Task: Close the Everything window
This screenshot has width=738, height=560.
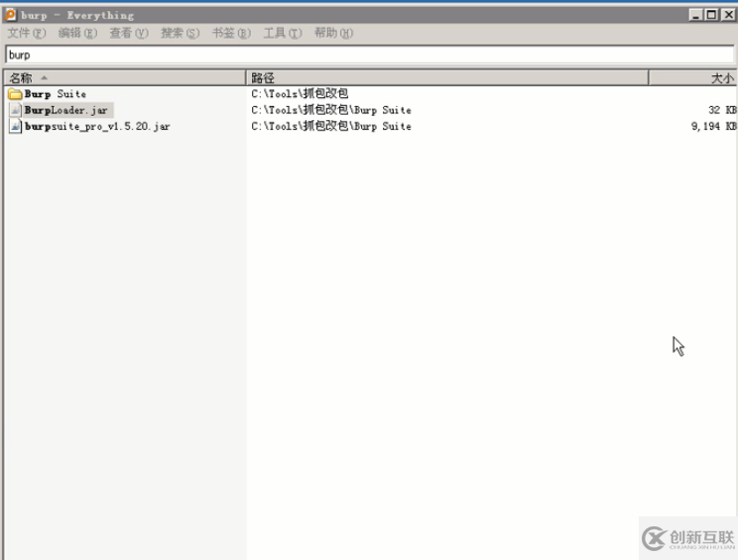Action: [x=728, y=15]
